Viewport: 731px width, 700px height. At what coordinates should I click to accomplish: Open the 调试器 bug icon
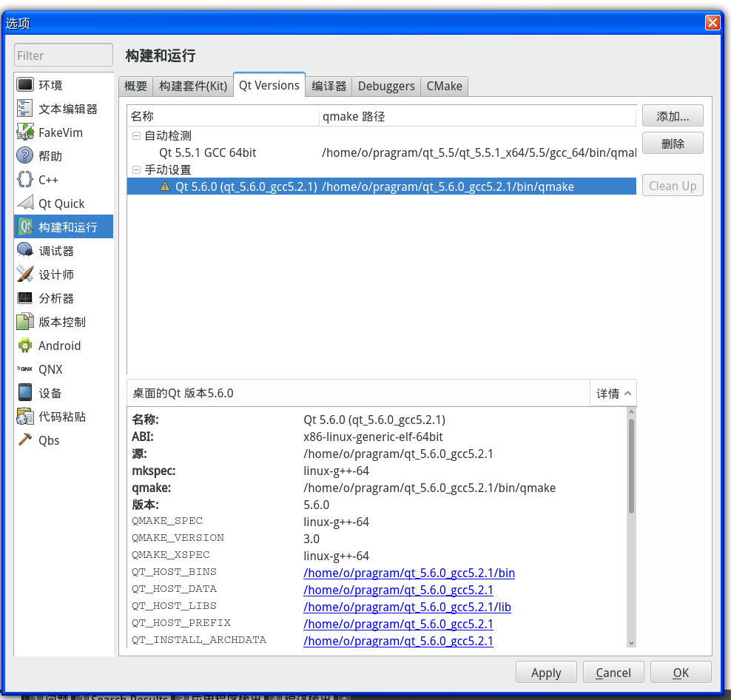(x=25, y=250)
